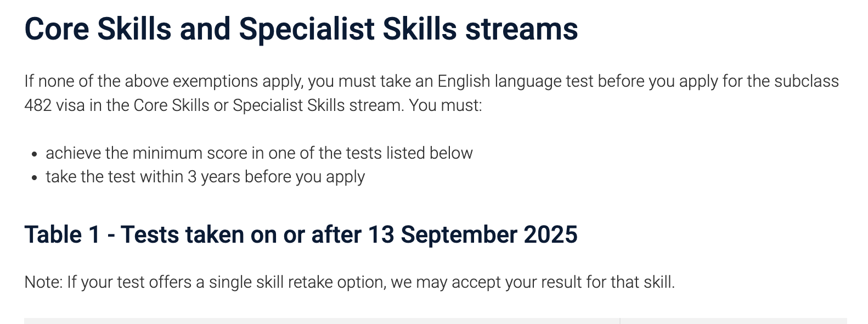Viewport: 868px width, 324px height.
Task: Click the second bullet point marker
Action: click(35, 178)
